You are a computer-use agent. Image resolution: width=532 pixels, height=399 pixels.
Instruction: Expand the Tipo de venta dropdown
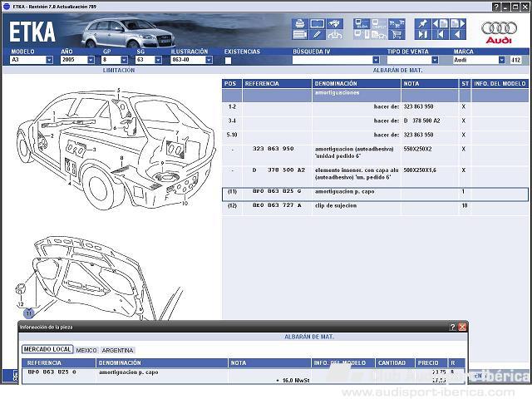tap(435, 60)
